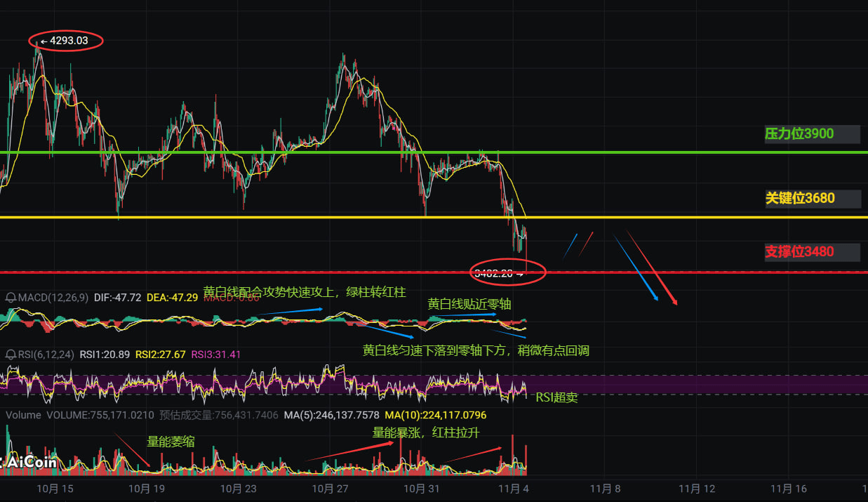The image size is (868, 502).
Task: Click the RSI alert bell icon
Action: [x=10, y=354]
